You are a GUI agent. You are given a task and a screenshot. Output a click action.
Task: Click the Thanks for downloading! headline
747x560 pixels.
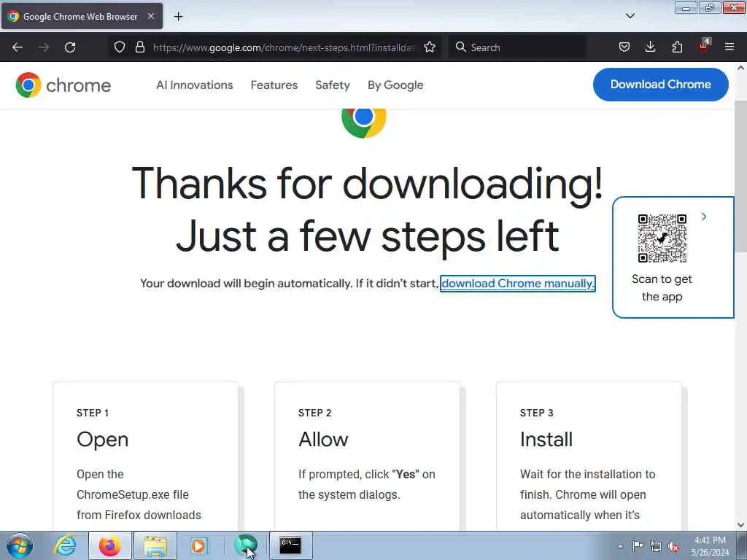coord(368,183)
